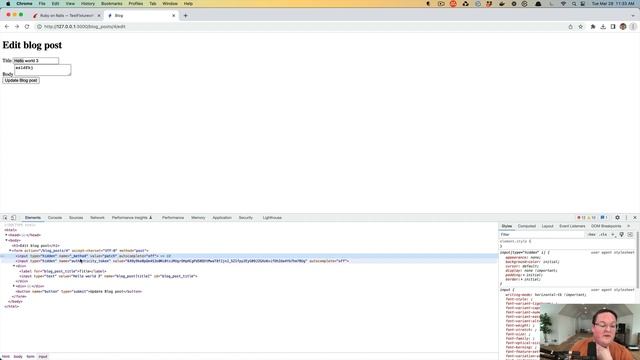This screenshot has width=640, height=360.
Task: Toggle the DevTools device toolbar icon
Action: [x=13, y=218]
